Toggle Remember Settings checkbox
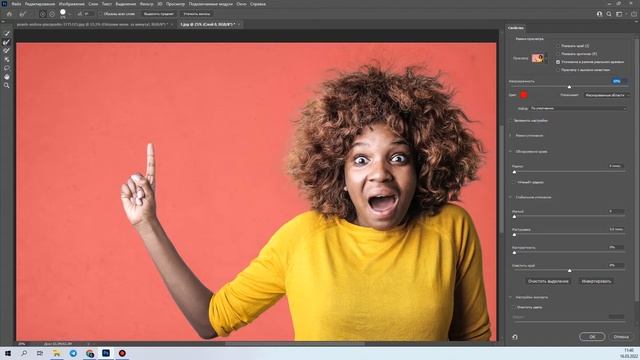The image size is (640, 360). [511, 121]
